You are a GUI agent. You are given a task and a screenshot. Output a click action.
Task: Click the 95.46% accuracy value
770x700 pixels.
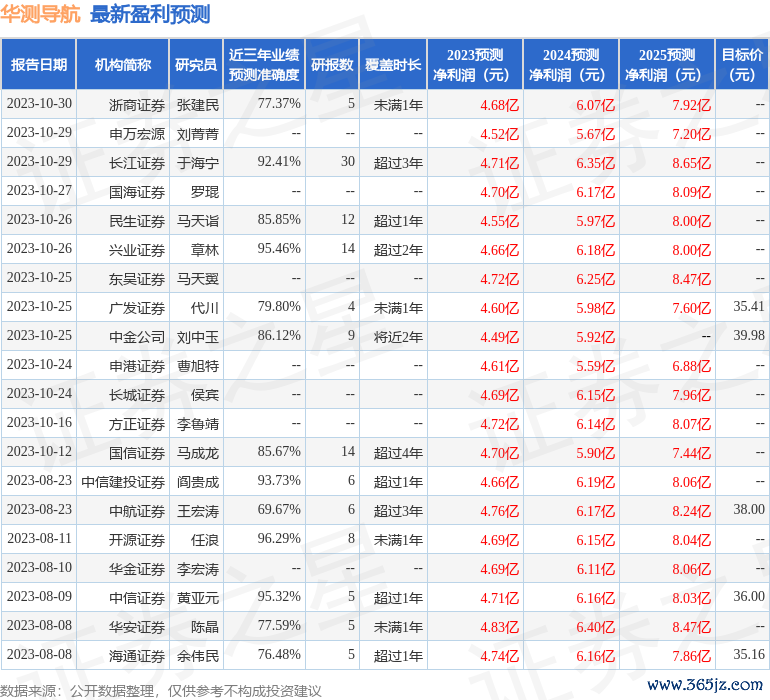[279, 249]
